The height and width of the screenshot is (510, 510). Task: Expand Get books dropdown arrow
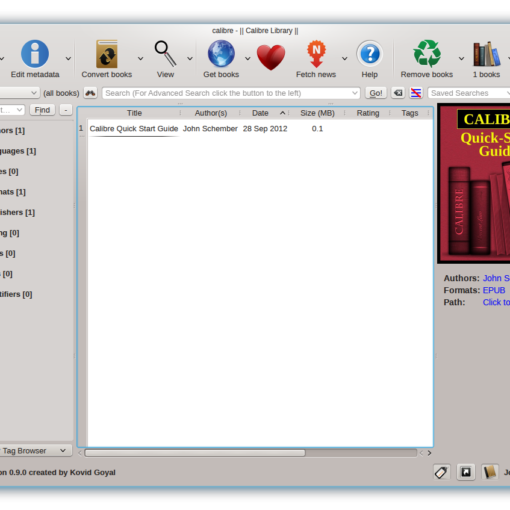pos(247,59)
